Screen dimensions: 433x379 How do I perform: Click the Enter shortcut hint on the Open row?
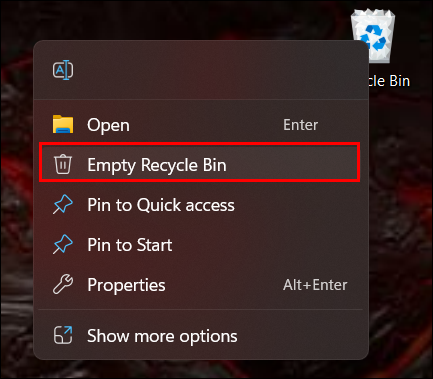(300, 125)
